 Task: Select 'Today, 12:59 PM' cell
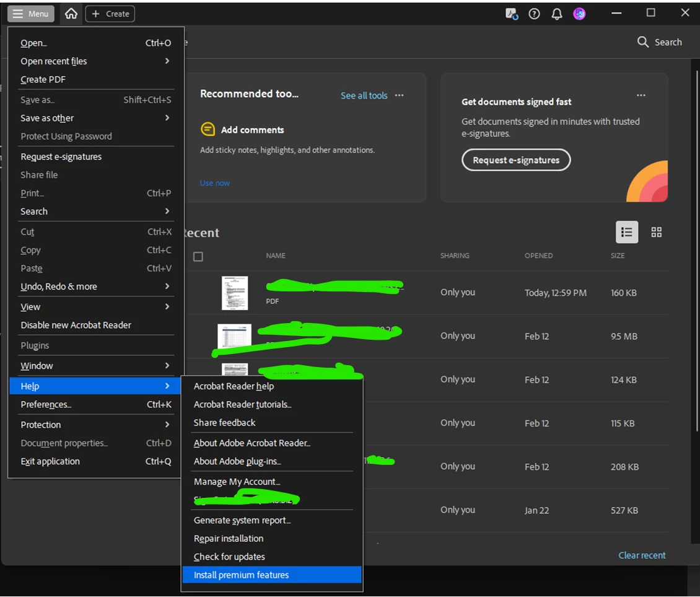(x=556, y=293)
